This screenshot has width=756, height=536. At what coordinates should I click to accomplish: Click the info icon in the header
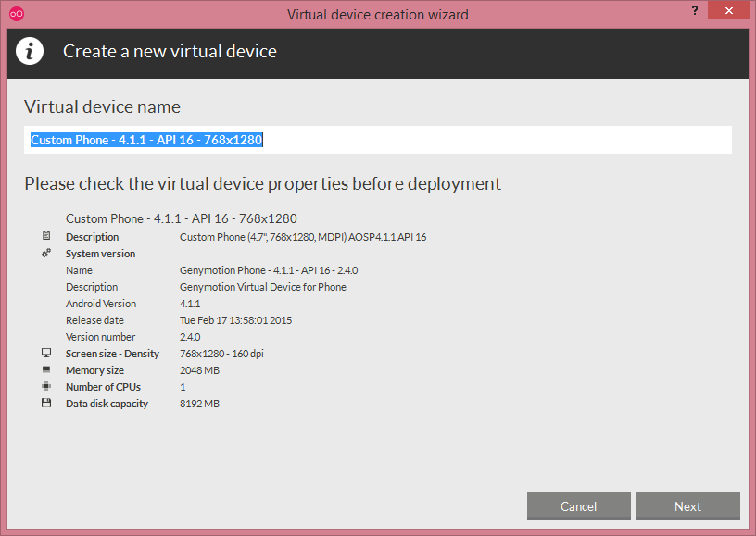coord(30,51)
